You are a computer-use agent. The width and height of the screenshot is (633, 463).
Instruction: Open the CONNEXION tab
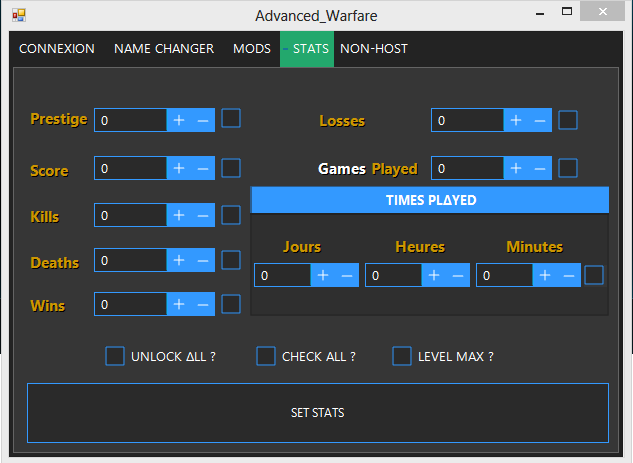[x=57, y=49]
